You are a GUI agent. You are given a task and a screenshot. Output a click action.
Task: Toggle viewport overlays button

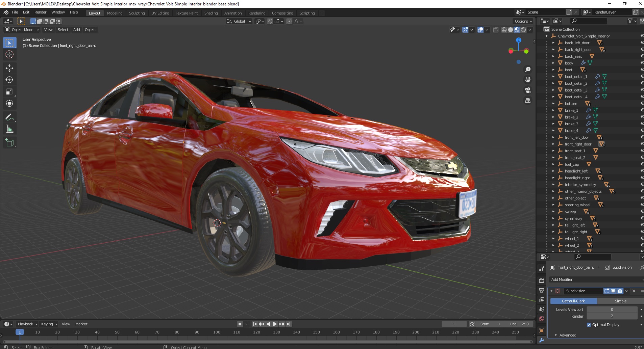pyautogui.click(x=480, y=30)
